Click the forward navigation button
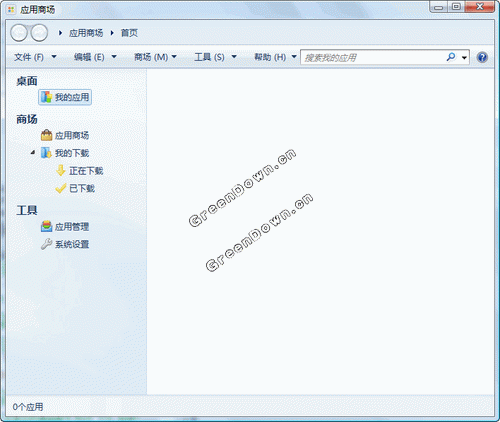The height and width of the screenshot is (422, 500). coord(39,33)
